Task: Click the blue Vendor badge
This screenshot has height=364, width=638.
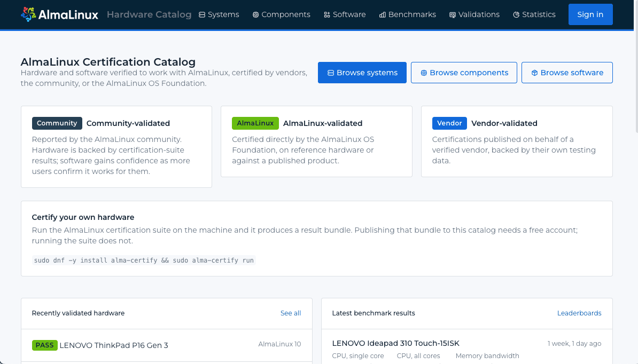Action: 449,123
